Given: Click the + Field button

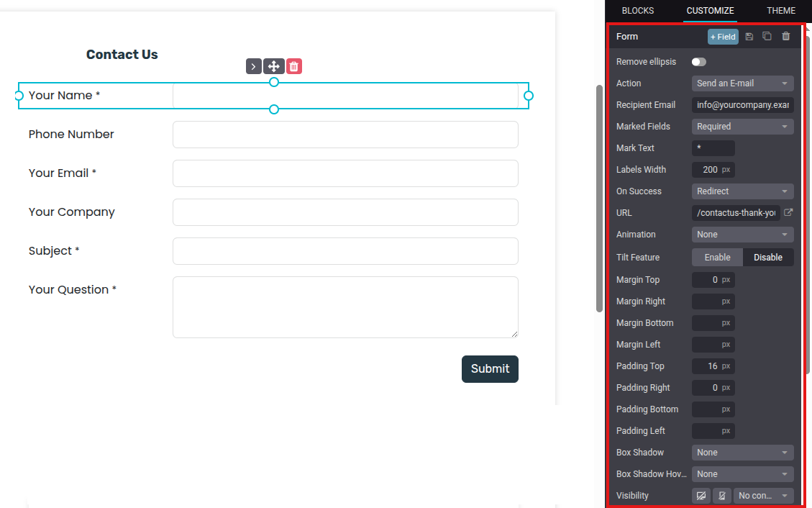Looking at the screenshot, I should click(x=723, y=37).
